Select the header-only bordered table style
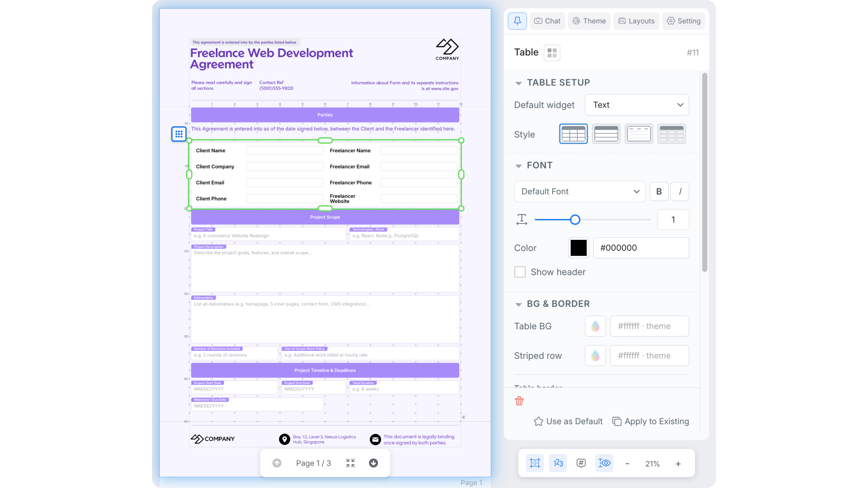The width and height of the screenshot is (868, 488). tap(606, 134)
